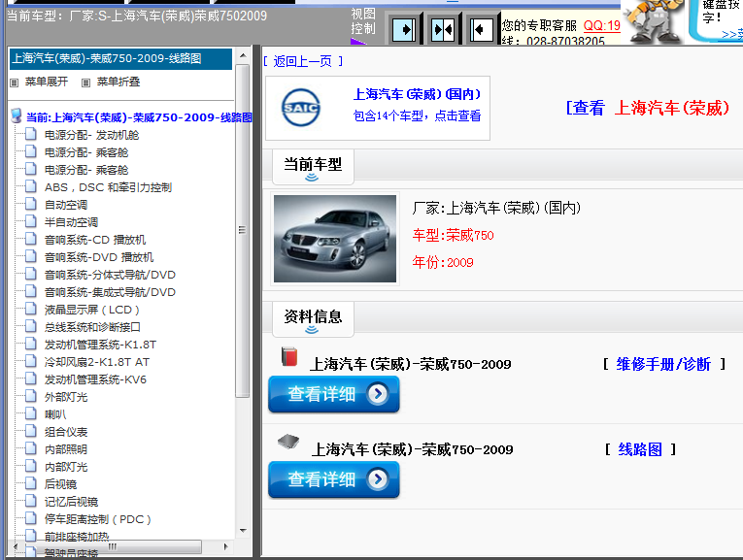Click the gray chip wiring diagram icon
The height and width of the screenshot is (560, 743).
(288, 442)
